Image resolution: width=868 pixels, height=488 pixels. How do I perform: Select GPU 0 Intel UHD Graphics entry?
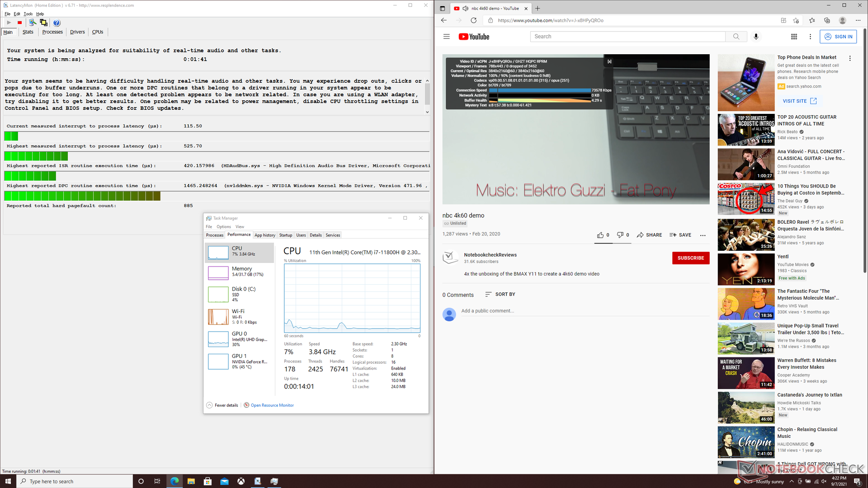point(240,339)
